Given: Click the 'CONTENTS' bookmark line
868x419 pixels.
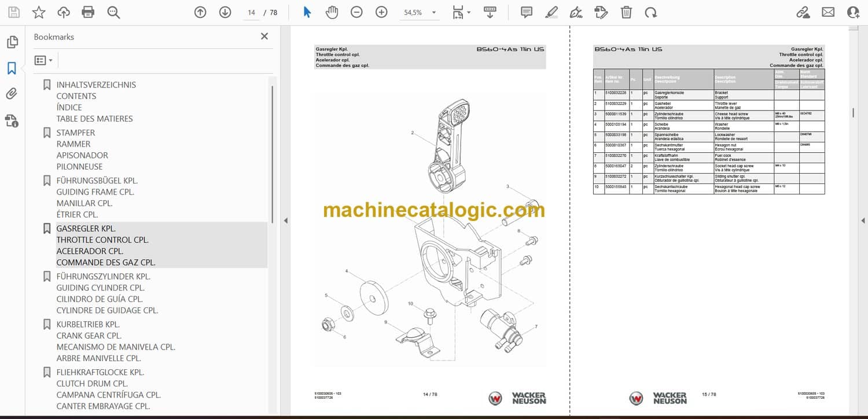Looking at the screenshot, I should 76,96.
